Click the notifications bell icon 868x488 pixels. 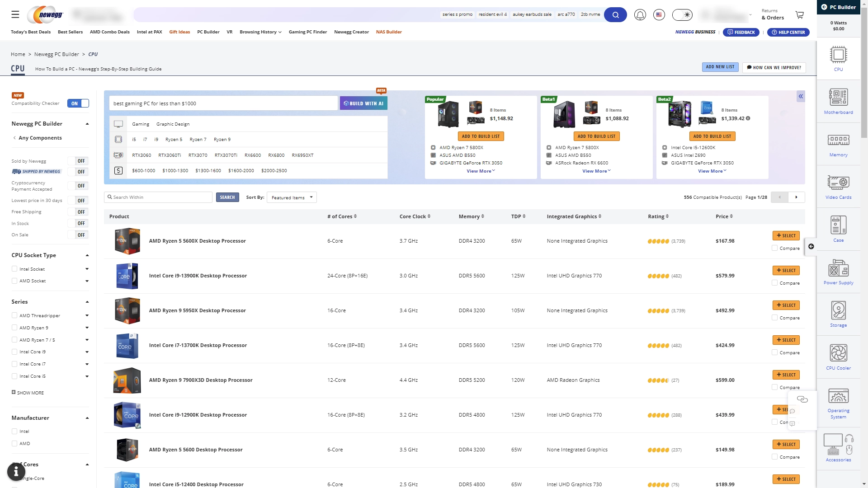coord(640,15)
